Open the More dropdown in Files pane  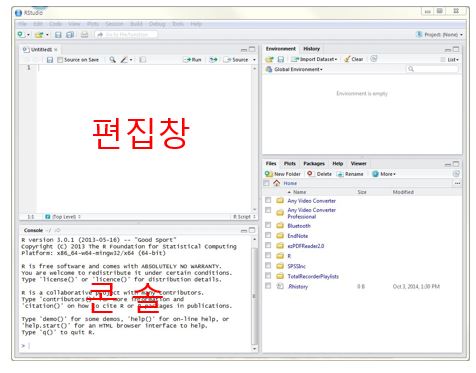tap(384, 174)
